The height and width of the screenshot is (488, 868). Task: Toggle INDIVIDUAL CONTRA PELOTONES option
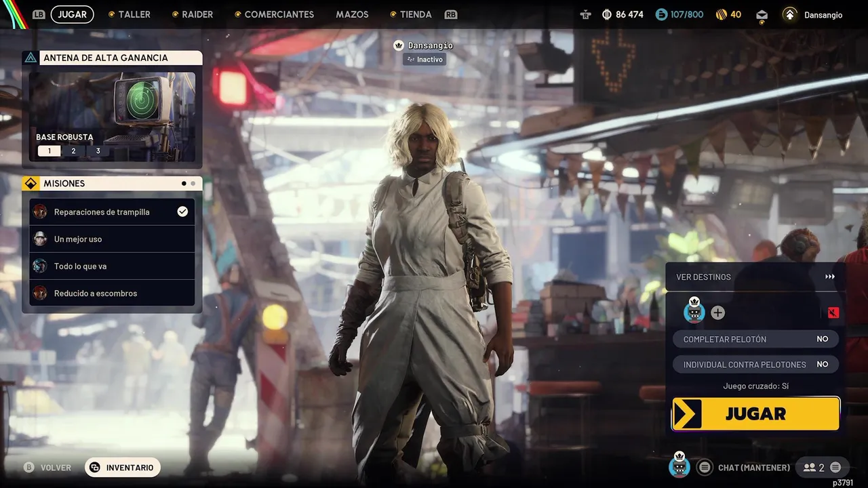[755, 364]
